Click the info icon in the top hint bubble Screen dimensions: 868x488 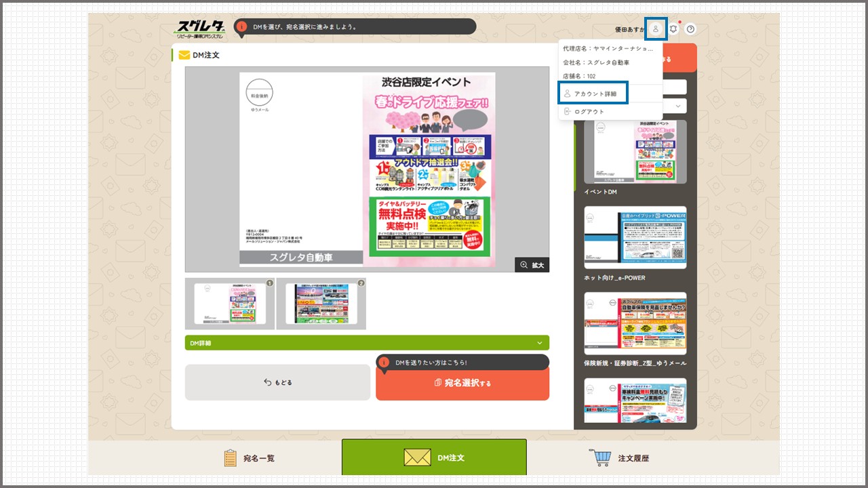pyautogui.click(x=241, y=27)
